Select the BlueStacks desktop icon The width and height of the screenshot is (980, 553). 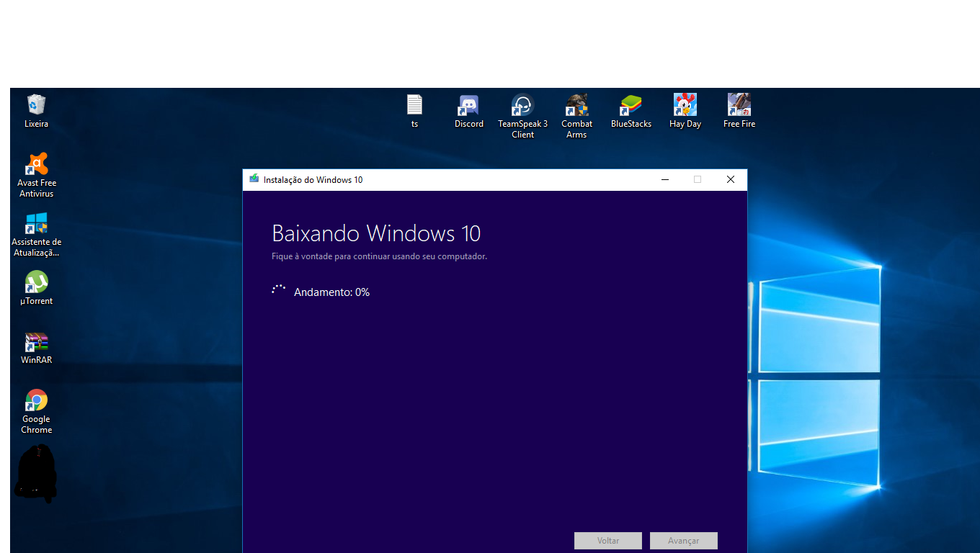click(631, 111)
